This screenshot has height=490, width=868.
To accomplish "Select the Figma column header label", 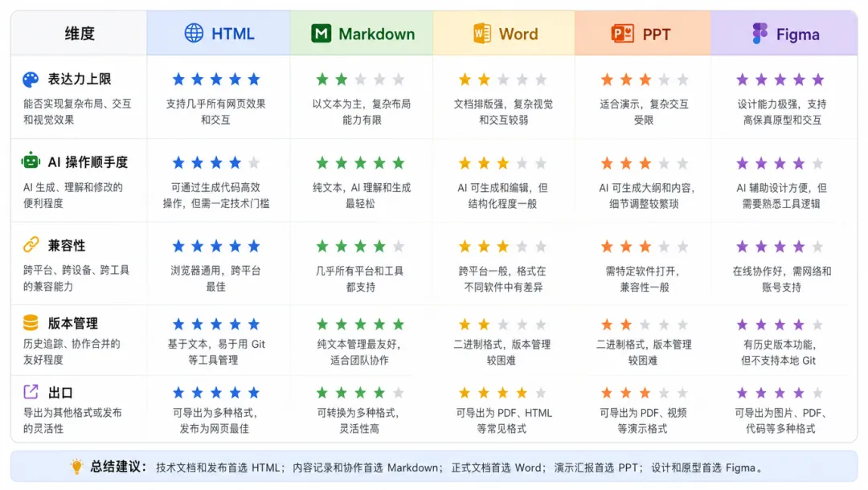I will [798, 35].
